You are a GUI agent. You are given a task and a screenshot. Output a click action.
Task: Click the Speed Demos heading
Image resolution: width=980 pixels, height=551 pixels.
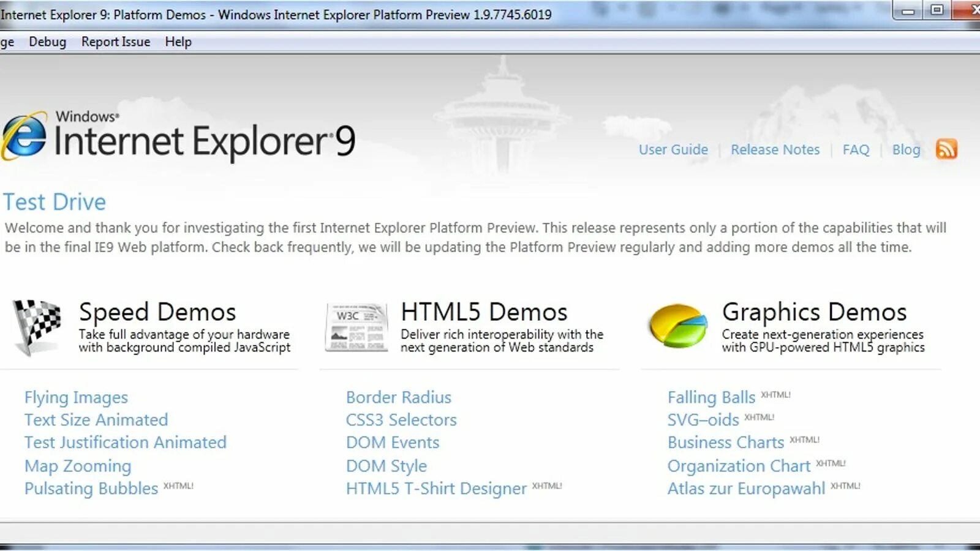pyautogui.click(x=157, y=312)
